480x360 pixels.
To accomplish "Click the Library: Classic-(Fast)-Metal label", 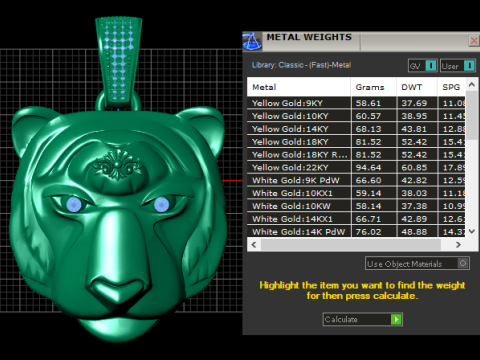I will pyautogui.click(x=301, y=65).
